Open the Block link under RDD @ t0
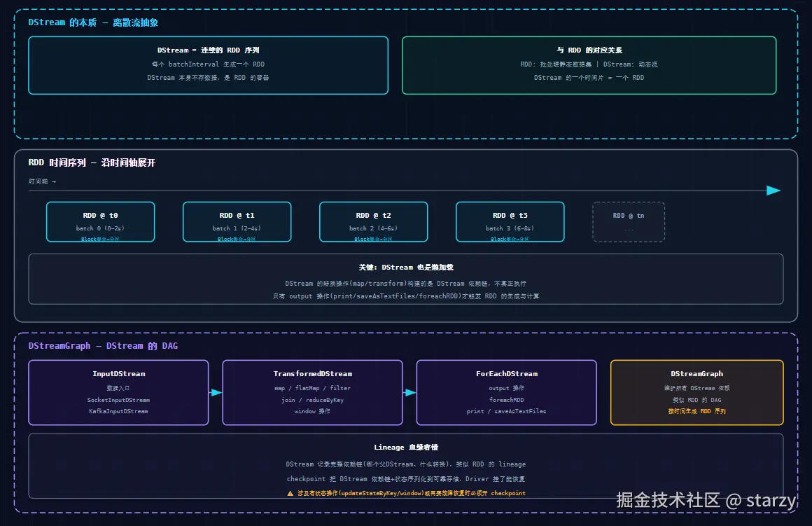The height and width of the screenshot is (526, 812). point(101,239)
